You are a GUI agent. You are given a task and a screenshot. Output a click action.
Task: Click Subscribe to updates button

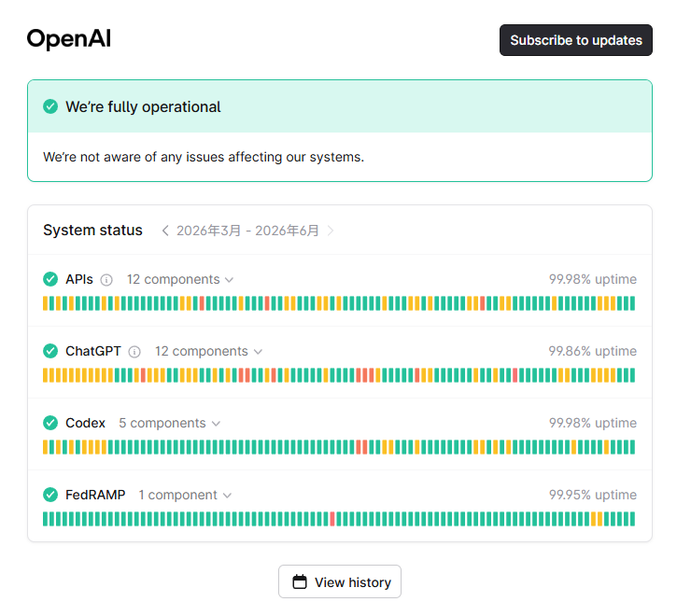tap(575, 40)
